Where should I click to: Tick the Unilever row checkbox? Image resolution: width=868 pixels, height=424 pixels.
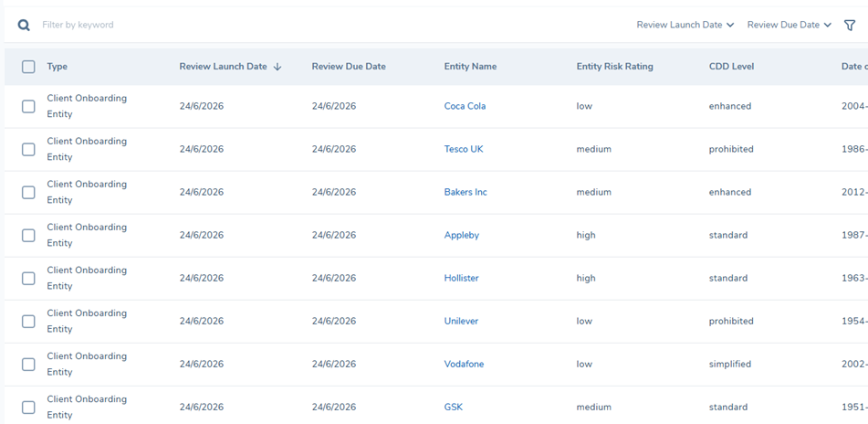click(x=28, y=321)
